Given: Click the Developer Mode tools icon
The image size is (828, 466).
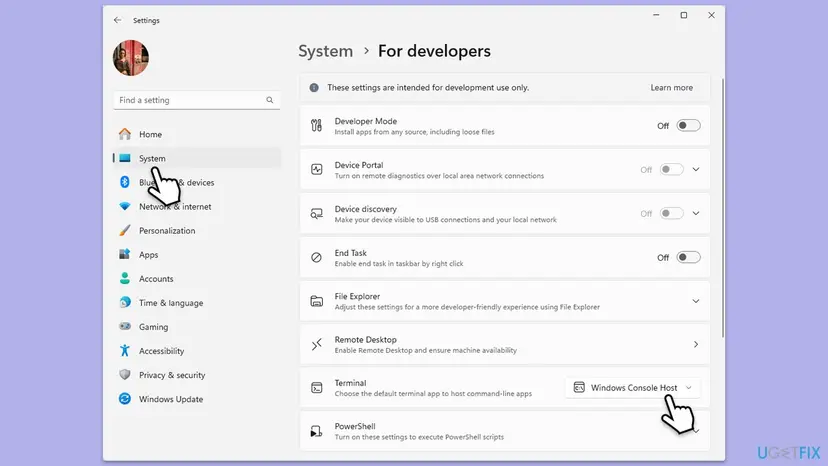Looking at the screenshot, I should 316,126.
